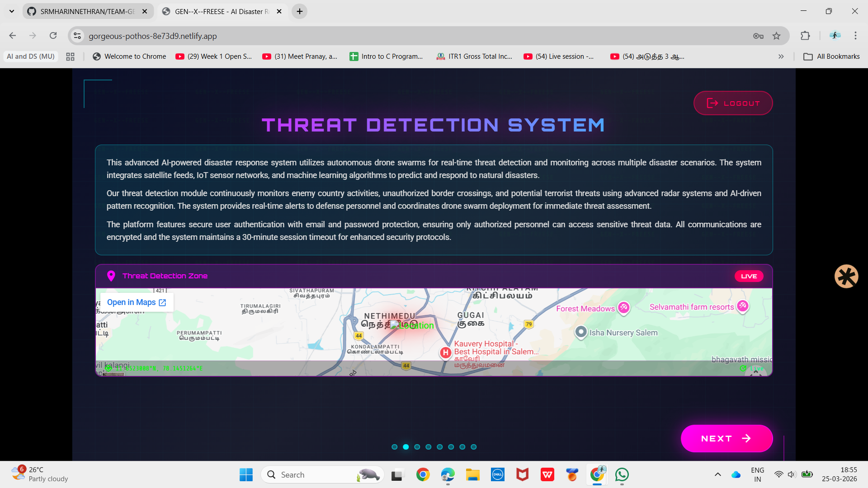Expand hidden bookmarks double chevron

coord(781,56)
